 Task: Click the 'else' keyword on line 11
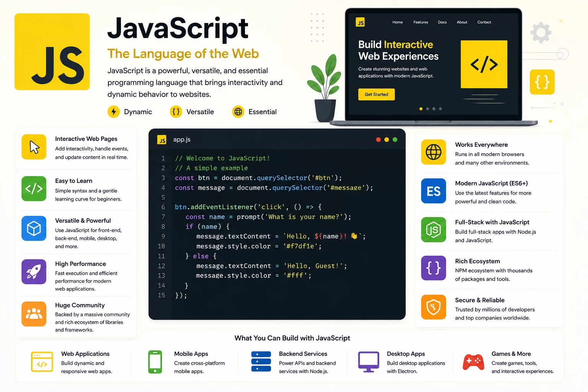[x=201, y=256]
